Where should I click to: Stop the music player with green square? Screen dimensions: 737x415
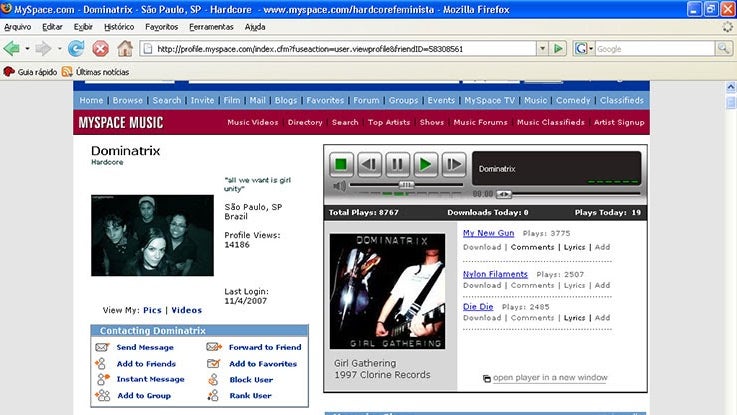tap(341, 164)
